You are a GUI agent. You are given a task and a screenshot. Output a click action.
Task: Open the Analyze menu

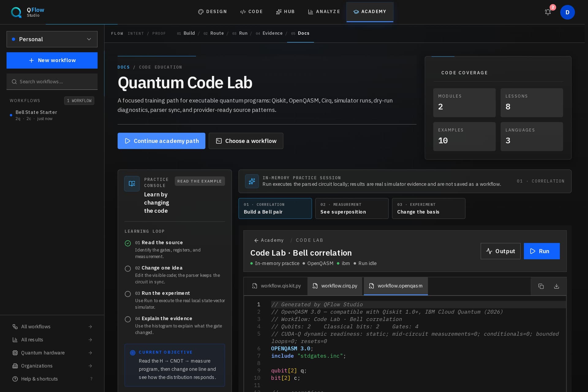coord(324,12)
